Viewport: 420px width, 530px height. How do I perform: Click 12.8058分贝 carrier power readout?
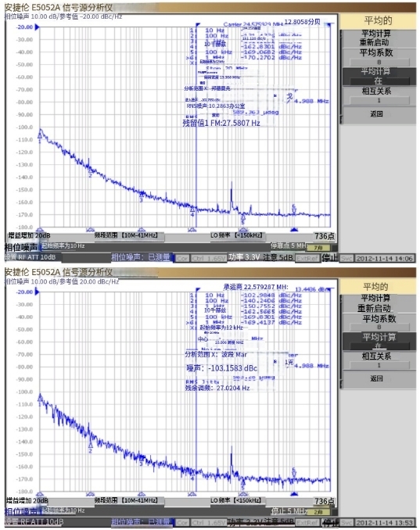coord(302,22)
